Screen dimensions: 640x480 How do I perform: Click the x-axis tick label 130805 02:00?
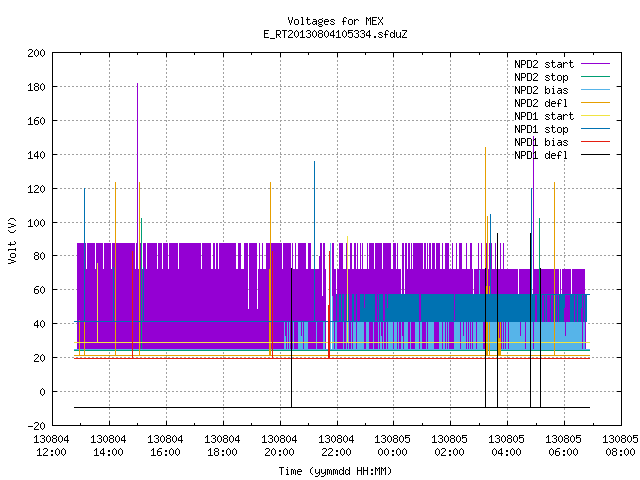coord(449,446)
